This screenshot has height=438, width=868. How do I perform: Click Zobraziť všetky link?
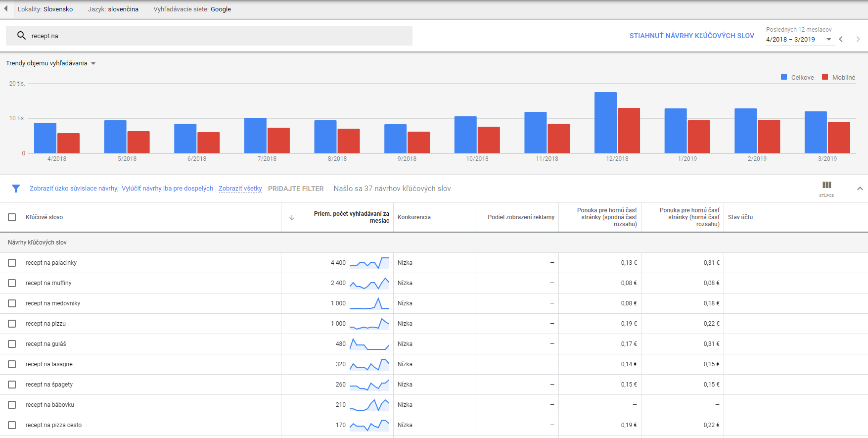tap(240, 189)
